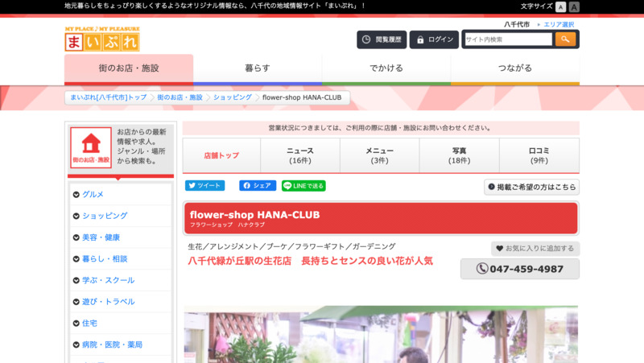Click 街のお店・施設 breadcrumb link
The width and height of the screenshot is (644, 363).
[x=180, y=97]
